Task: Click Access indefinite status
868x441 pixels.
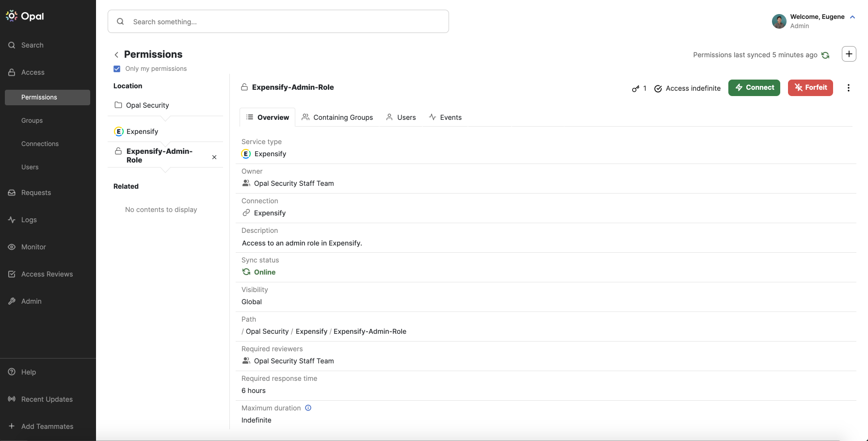Action: click(x=688, y=88)
